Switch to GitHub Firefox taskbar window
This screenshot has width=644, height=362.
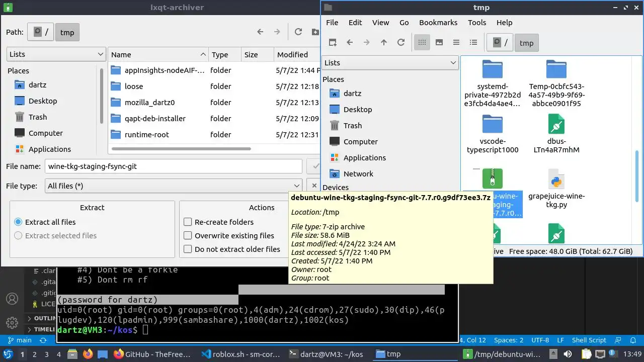(x=152, y=354)
